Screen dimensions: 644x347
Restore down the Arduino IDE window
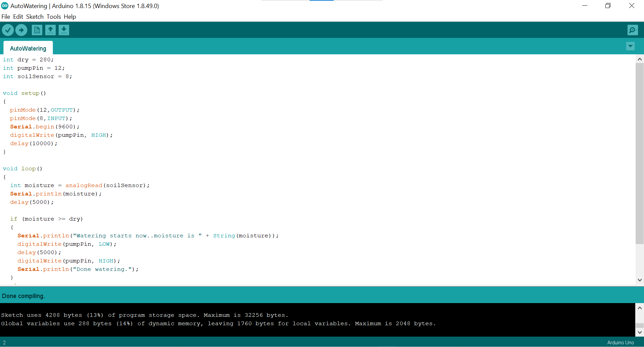click(608, 6)
